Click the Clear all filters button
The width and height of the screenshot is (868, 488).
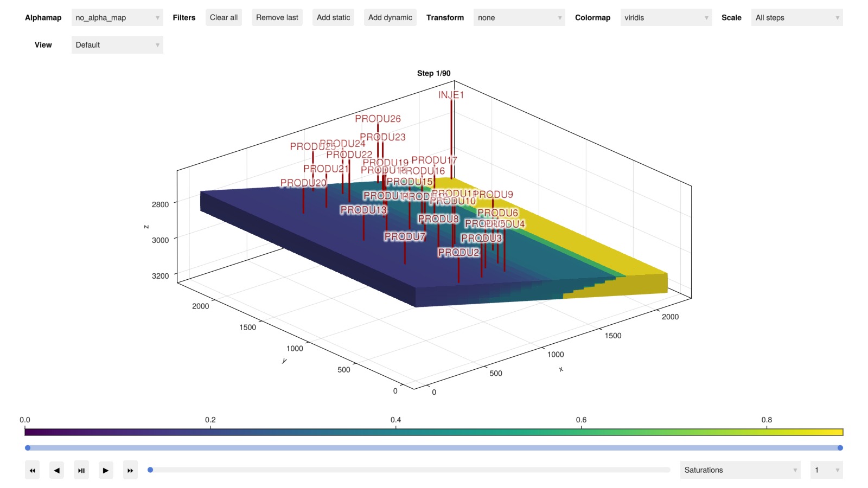[224, 18]
